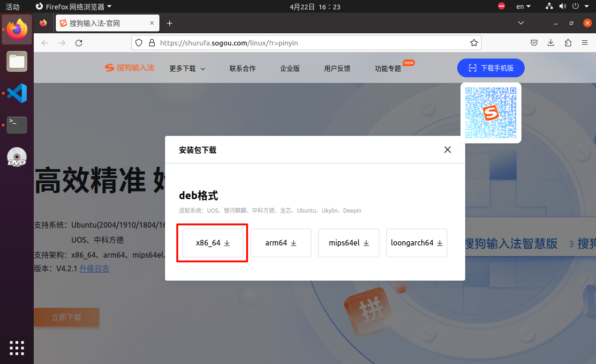Open the 企业版 page
This screenshot has width=596, height=364.
coord(290,68)
